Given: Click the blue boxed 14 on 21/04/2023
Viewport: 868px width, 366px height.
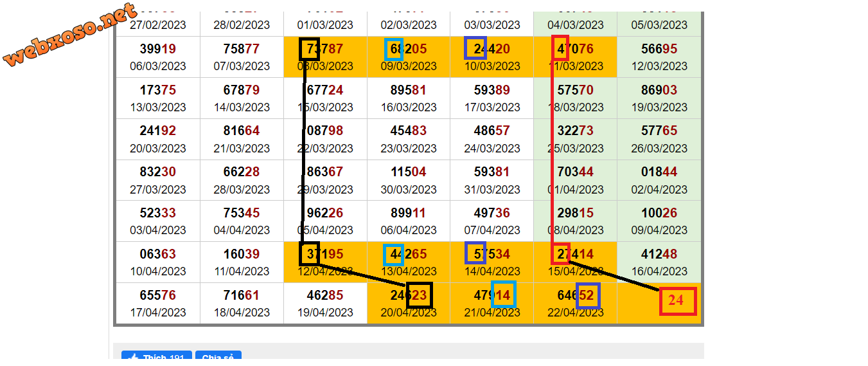Looking at the screenshot, I should click(503, 295).
